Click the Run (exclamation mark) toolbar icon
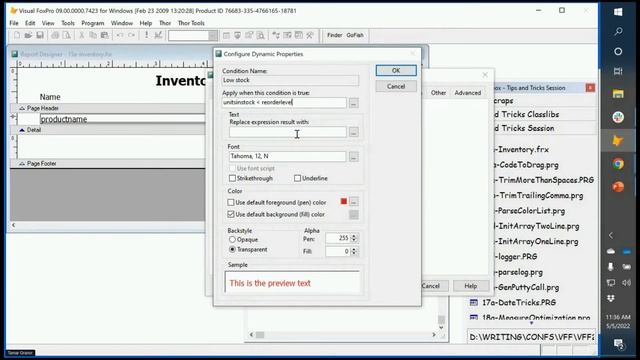640x360 pixels. [147, 36]
